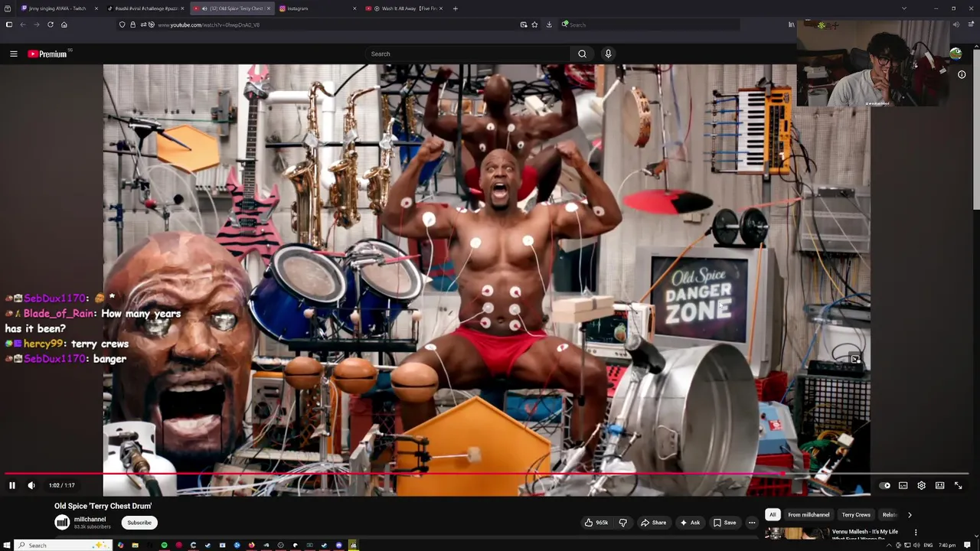This screenshot has width=980, height=551.
Task: Toggle the browser sidebar
Action: point(9,24)
